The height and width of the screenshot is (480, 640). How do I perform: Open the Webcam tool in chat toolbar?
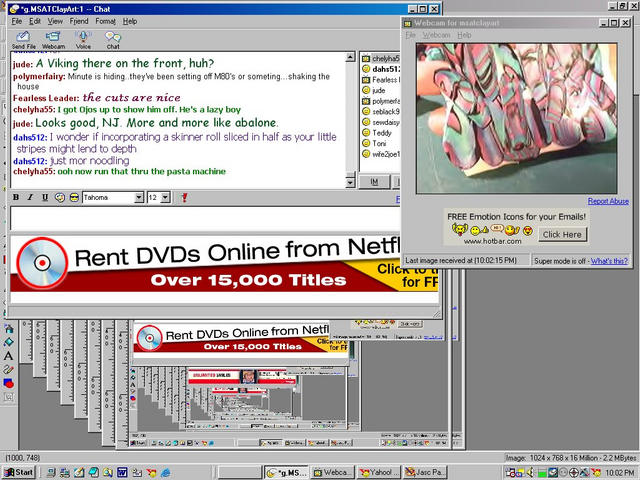[x=53, y=40]
